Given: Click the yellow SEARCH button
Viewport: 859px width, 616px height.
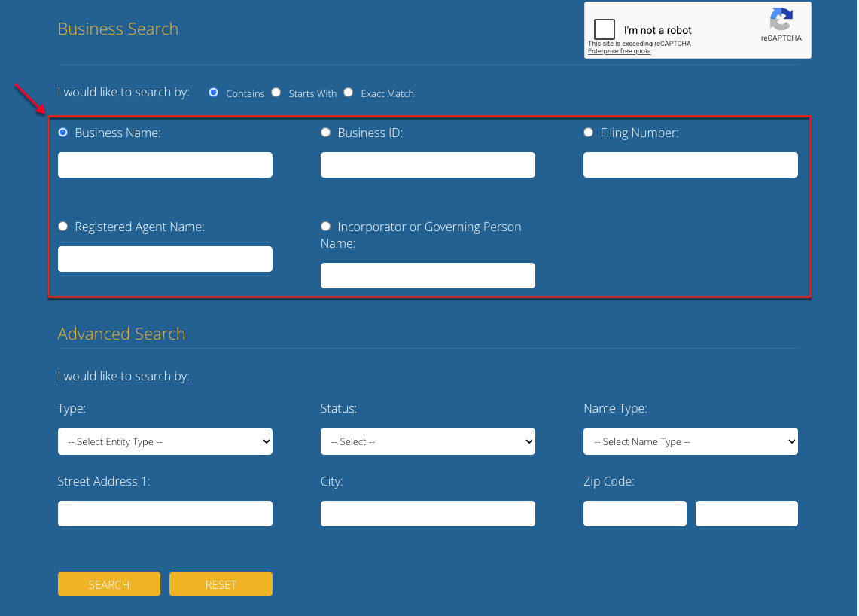Looking at the screenshot, I should coord(109,584).
